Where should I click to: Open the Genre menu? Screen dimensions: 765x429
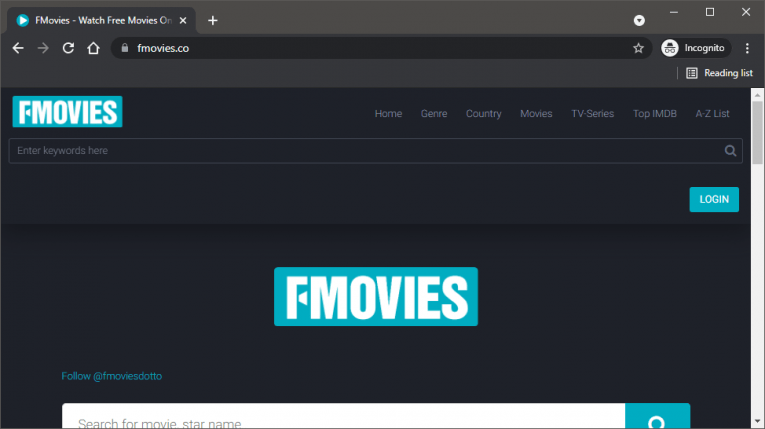pos(434,114)
